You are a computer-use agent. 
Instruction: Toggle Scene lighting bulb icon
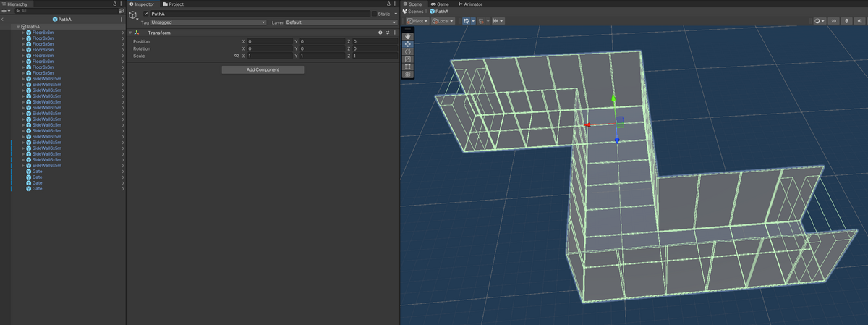[x=846, y=21]
